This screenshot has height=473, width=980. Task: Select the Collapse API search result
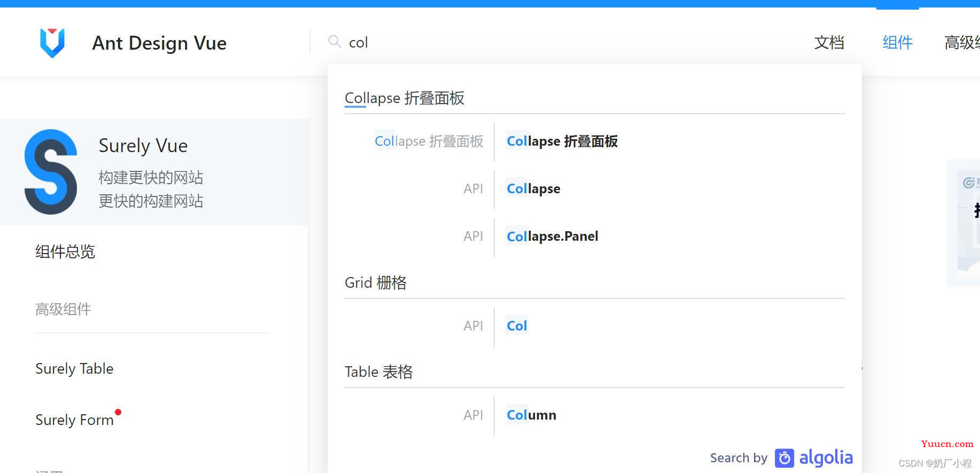[533, 188]
